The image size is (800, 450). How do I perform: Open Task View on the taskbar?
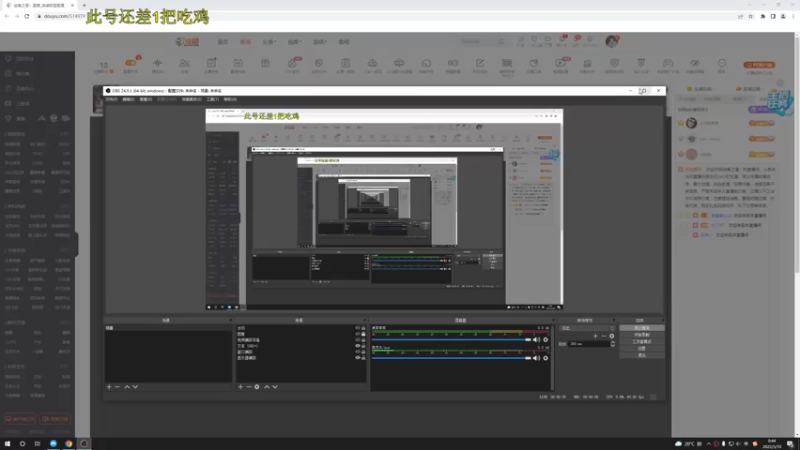(37, 444)
